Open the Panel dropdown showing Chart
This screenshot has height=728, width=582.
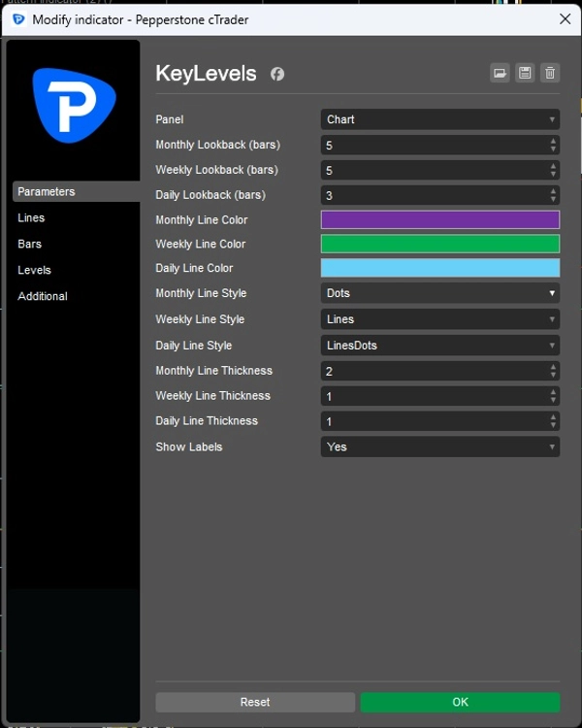(x=440, y=119)
